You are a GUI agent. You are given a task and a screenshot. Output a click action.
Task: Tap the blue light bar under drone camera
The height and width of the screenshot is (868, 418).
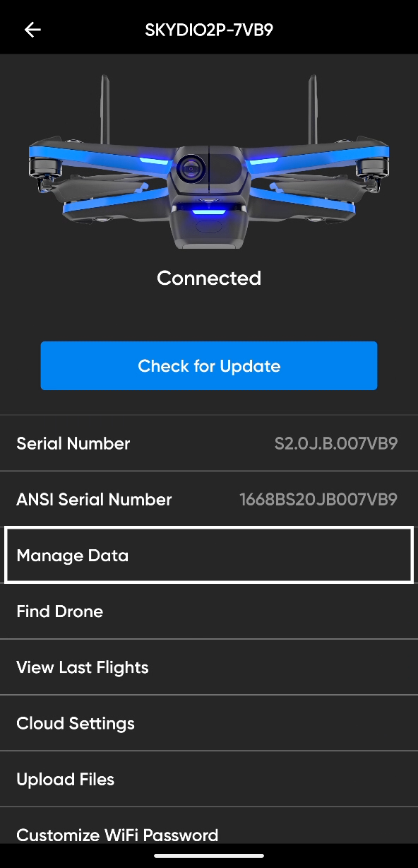(208, 210)
